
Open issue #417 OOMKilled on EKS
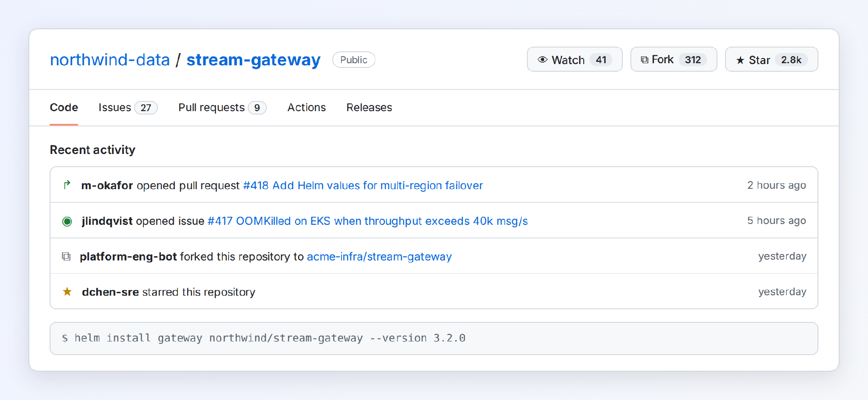tap(367, 221)
